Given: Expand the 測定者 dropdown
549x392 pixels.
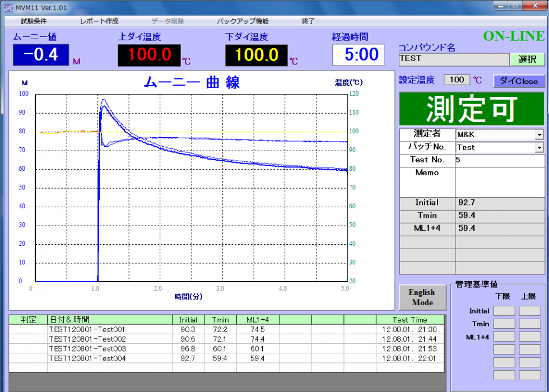Looking at the screenshot, I should pos(539,135).
